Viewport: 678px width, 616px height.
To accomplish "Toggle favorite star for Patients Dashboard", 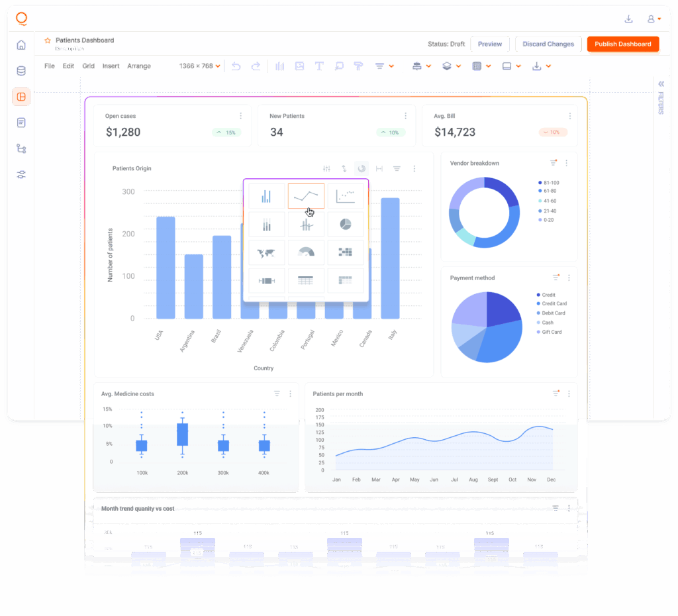I will 48,40.
